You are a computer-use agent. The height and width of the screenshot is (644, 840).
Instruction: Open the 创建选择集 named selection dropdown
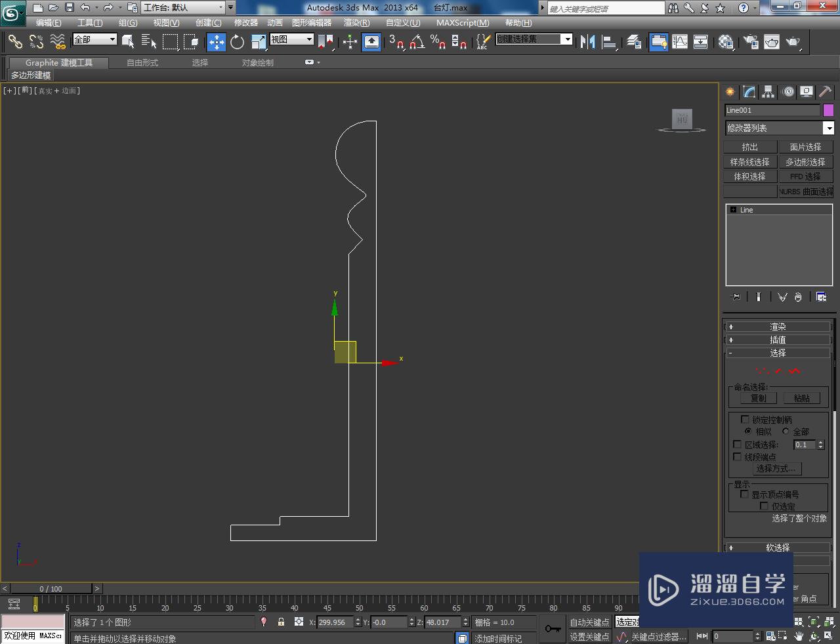534,39
